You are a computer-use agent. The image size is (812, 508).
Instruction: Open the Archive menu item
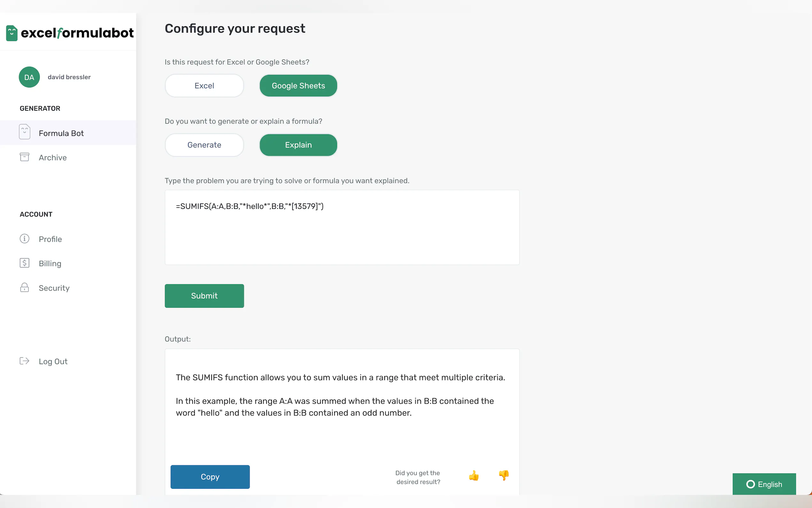point(53,158)
